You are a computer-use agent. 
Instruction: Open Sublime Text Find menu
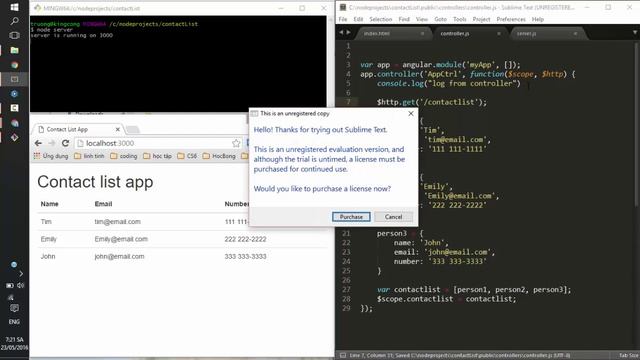(x=404, y=19)
